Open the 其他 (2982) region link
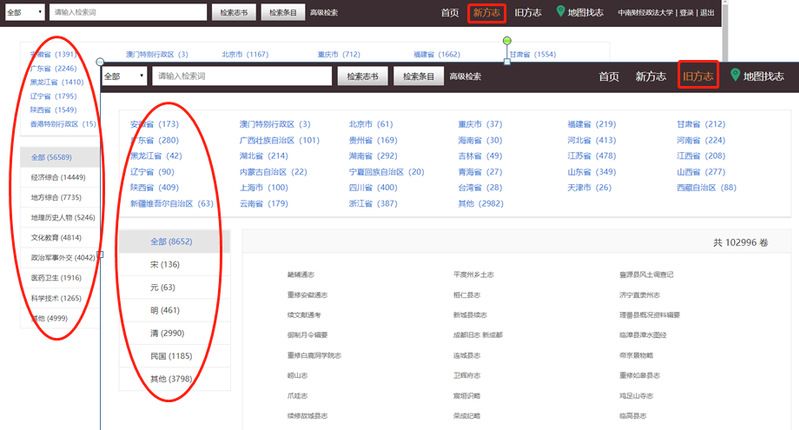This screenshot has height=430, width=799. pos(480,203)
